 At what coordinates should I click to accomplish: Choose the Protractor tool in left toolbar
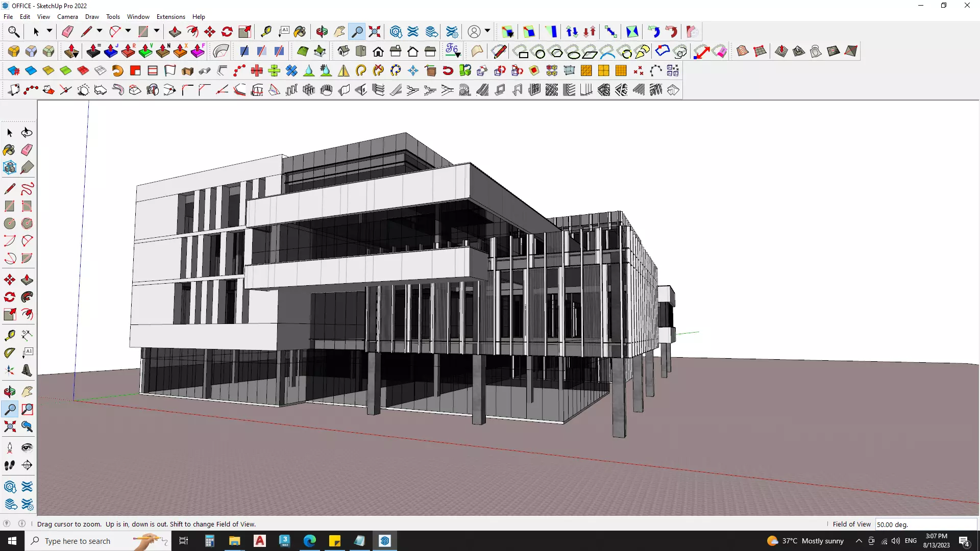(10, 352)
